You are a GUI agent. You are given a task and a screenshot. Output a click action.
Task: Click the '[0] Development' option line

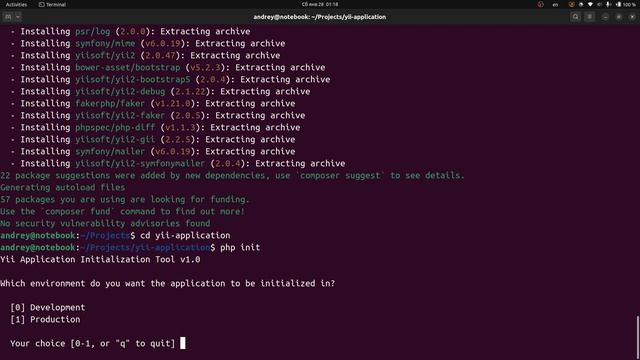[x=48, y=307]
